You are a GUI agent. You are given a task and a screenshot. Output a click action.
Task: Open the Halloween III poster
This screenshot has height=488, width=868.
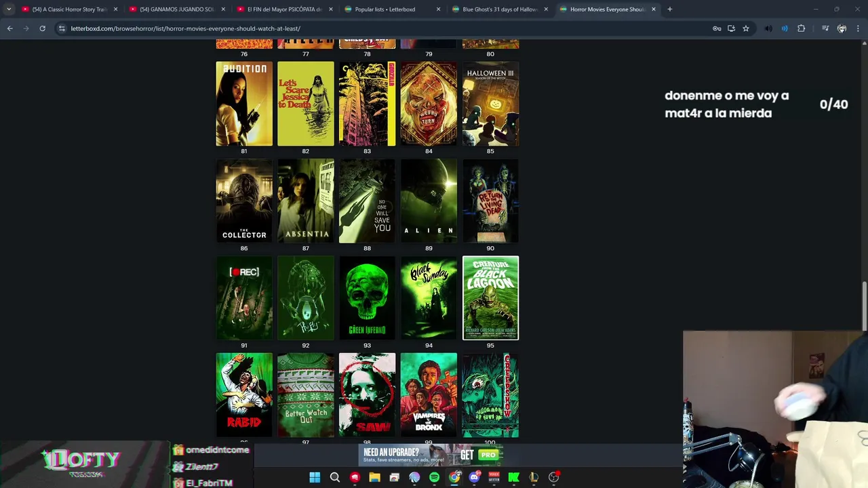point(490,104)
